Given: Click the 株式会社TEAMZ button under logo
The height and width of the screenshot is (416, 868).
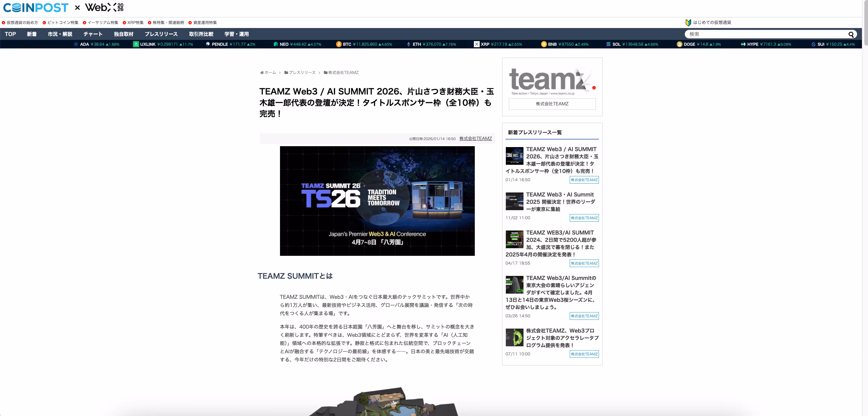Looking at the screenshot, I should 552,104.
